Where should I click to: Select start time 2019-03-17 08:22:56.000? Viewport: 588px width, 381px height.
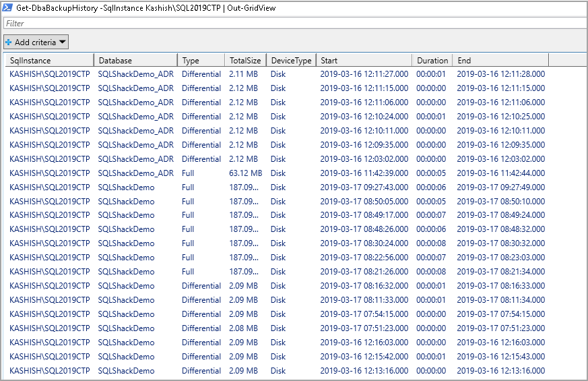pyautogui.click(x=364, y=258)
